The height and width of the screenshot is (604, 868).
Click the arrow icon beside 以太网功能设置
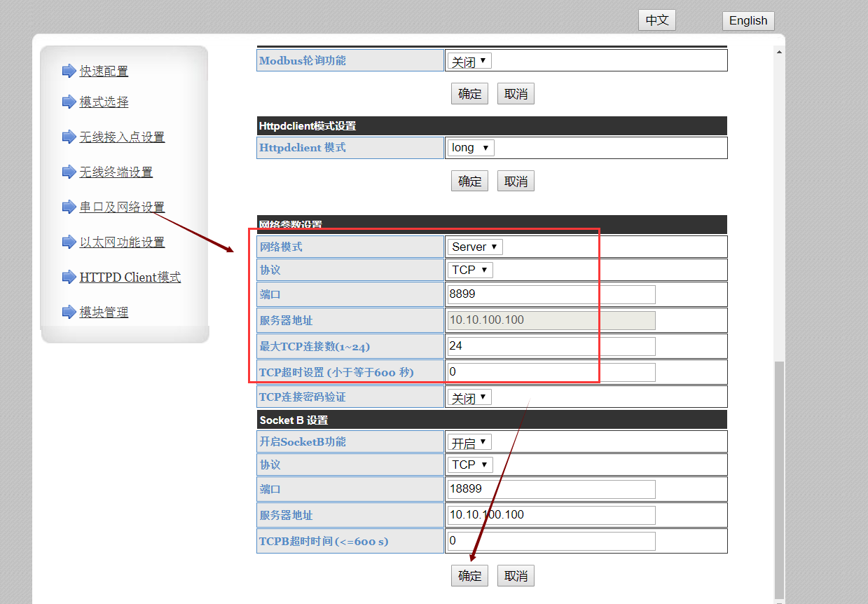point(69,242)
